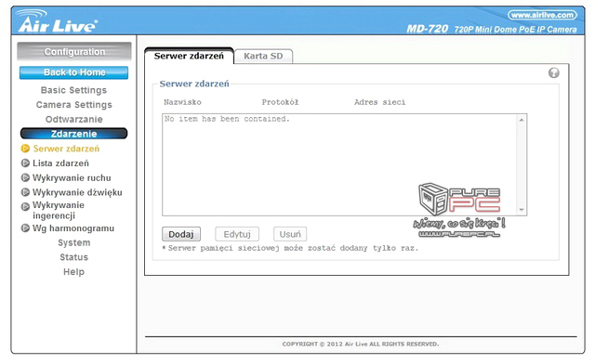Open the www.airlive.com link
This screenshot has width=595, height=364.
coord(542,15)
